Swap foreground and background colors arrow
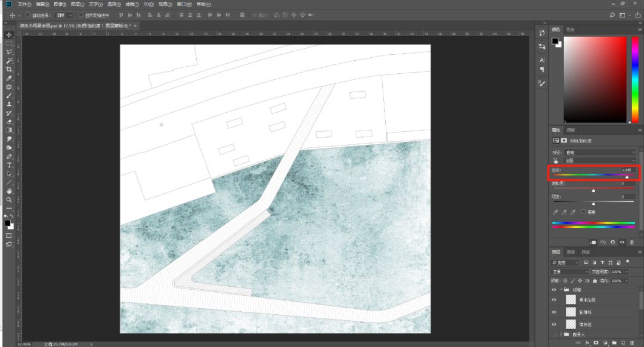Screen dimensions: 644x347 (11, 216)
